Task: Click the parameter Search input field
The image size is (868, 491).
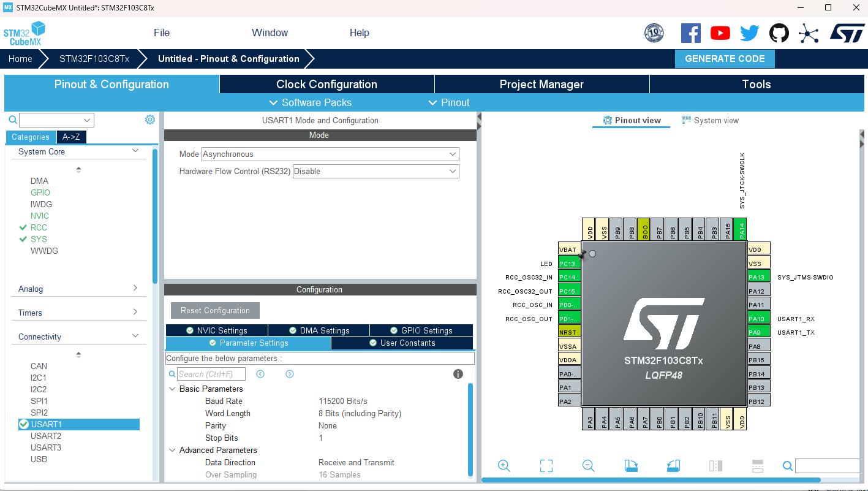Action: tap(211, 374)
